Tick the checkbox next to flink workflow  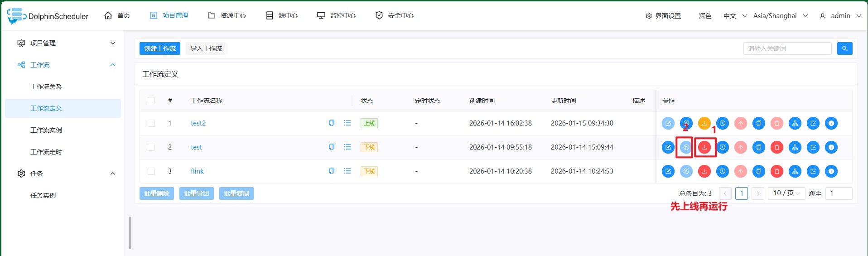[x=151, y=171]
